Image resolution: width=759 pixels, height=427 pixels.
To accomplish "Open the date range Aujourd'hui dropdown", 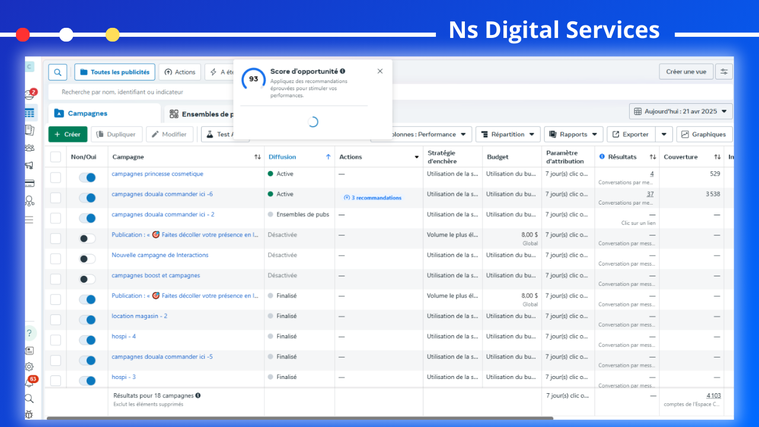I will (681, 111).
